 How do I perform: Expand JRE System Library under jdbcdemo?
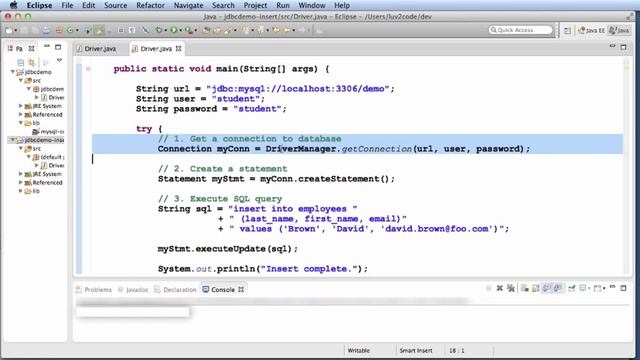pyautogui.click(x=21, y=106)
